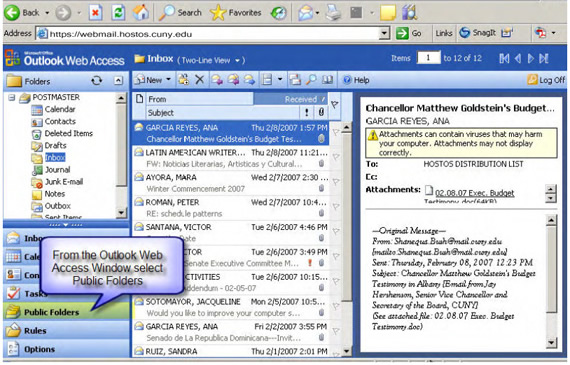Screen dimensions: 570x365
Task: Open browser Search
Action: (x=181, y=13)
